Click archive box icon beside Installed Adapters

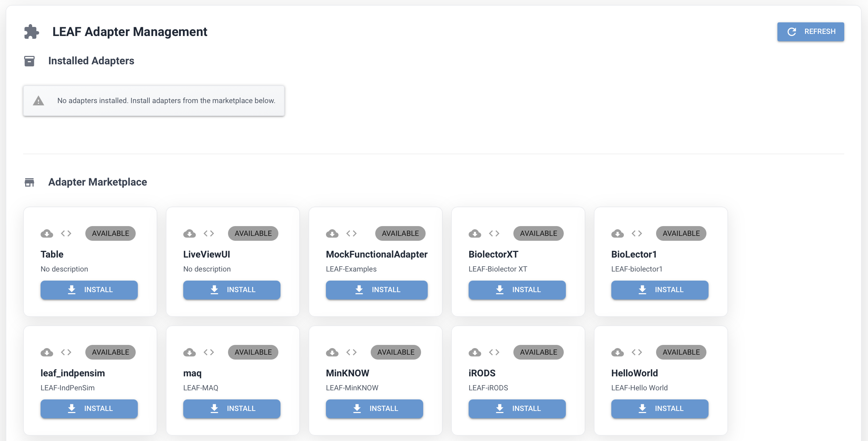[29, 61]
